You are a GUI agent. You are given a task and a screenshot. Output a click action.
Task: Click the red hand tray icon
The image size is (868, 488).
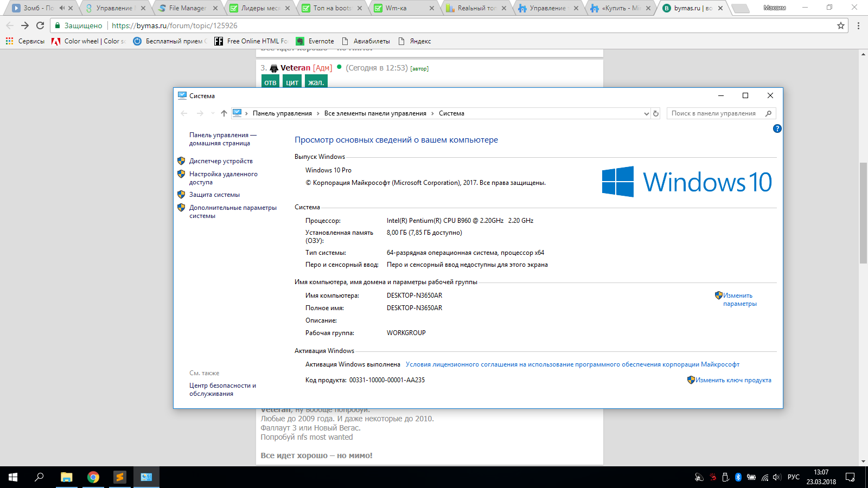coord(712,477)
